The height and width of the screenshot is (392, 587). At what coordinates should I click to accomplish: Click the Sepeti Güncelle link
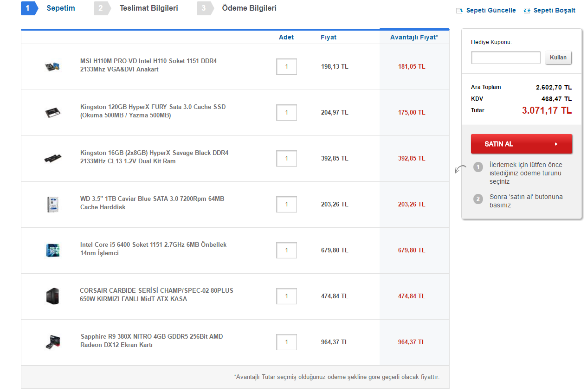[x=490, y=10]
